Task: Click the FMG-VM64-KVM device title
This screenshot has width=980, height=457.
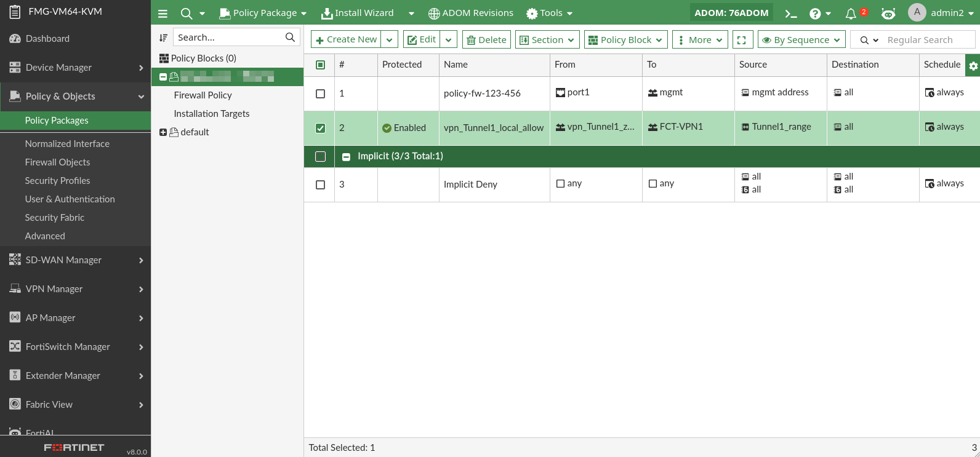Action: tap(65, 12)
